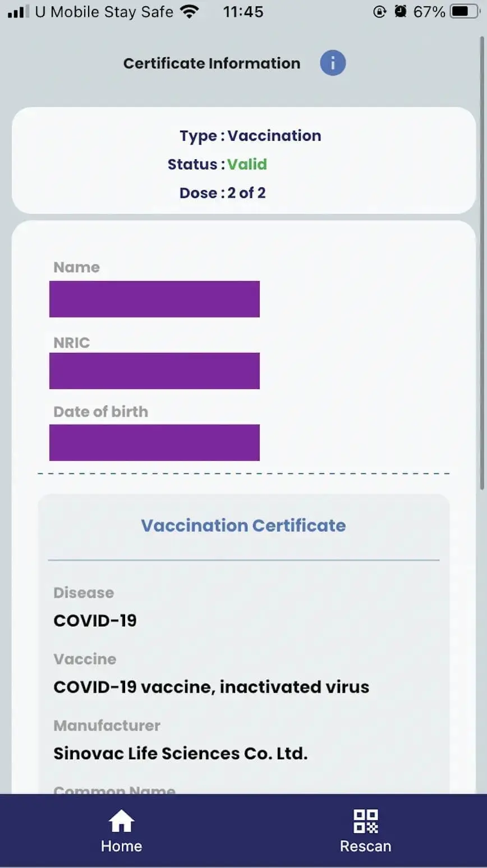Tap the alarm clock status icon
This screenshot has height=868, width=487.
pyautogui.click(x=400, y=11)
